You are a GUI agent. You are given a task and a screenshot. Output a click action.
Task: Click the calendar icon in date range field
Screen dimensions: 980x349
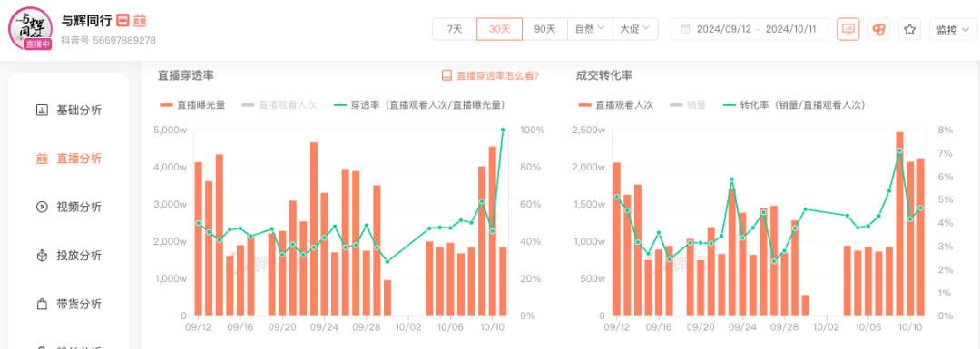click(x=685, y=29)
